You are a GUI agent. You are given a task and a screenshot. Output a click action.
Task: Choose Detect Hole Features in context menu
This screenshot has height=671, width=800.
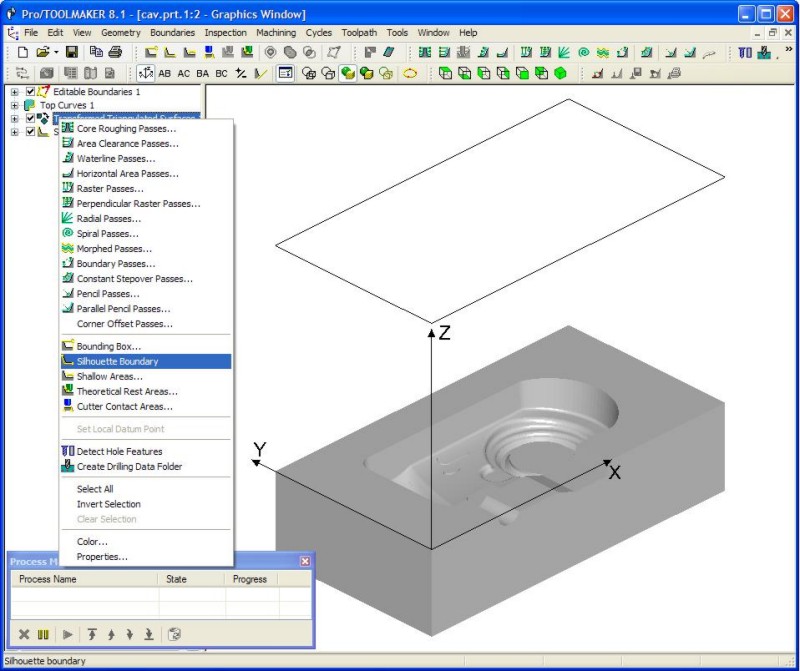pos(146,452)
